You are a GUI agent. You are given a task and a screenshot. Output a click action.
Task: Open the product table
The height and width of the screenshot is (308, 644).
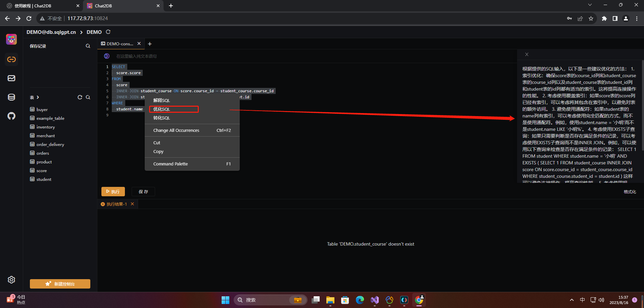click(44, 162)
